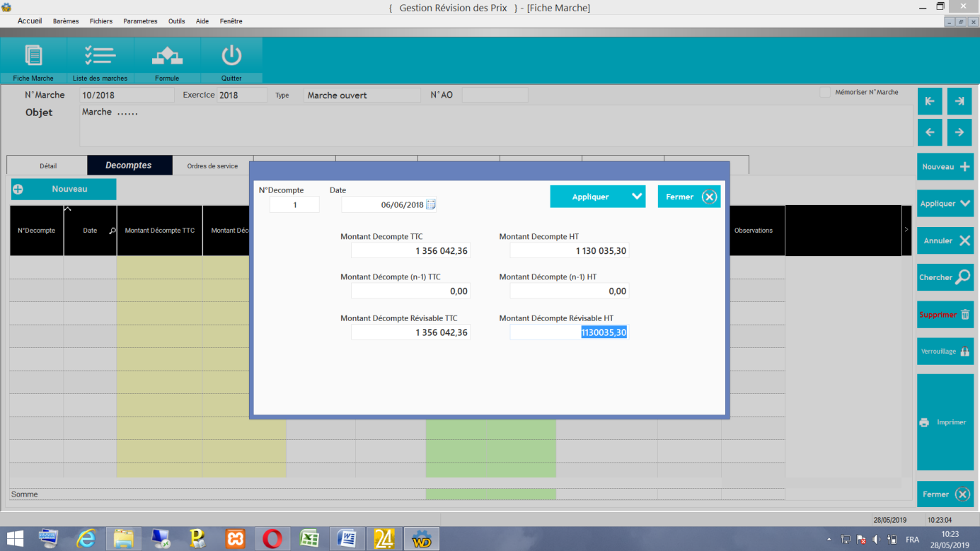Image resolution: width=980 pixels, height=551 pixels.
Task: Click the Chercher search button
Action: coord(945,277)
